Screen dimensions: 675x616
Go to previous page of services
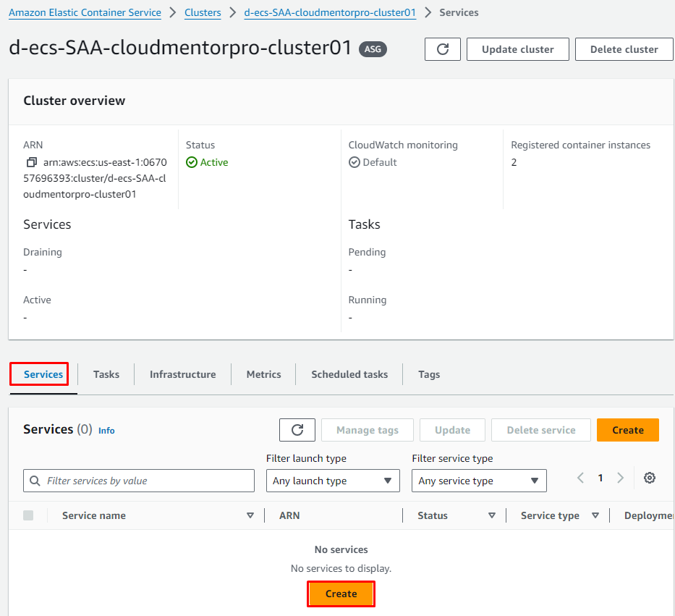pyautogui.click(x=580, y=478)
